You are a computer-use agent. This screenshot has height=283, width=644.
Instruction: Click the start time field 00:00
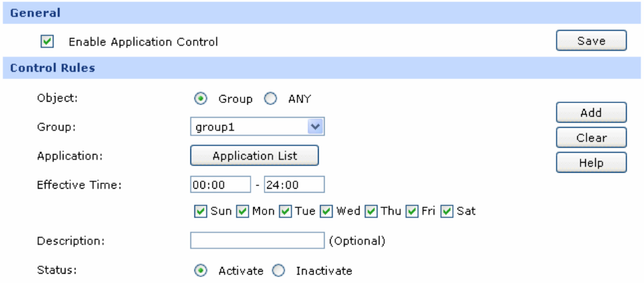pyautogui.click(x=220, y=185)
